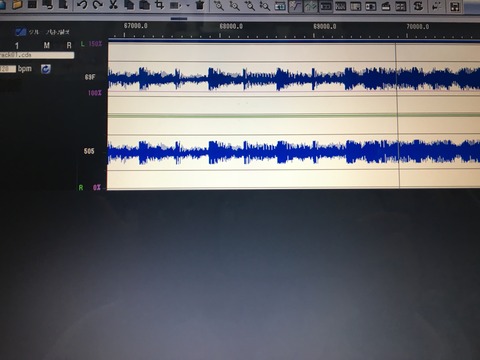Click the Copy icon in toolbar
This screenshot has width=480, height=360.
[x=129, y=5]
